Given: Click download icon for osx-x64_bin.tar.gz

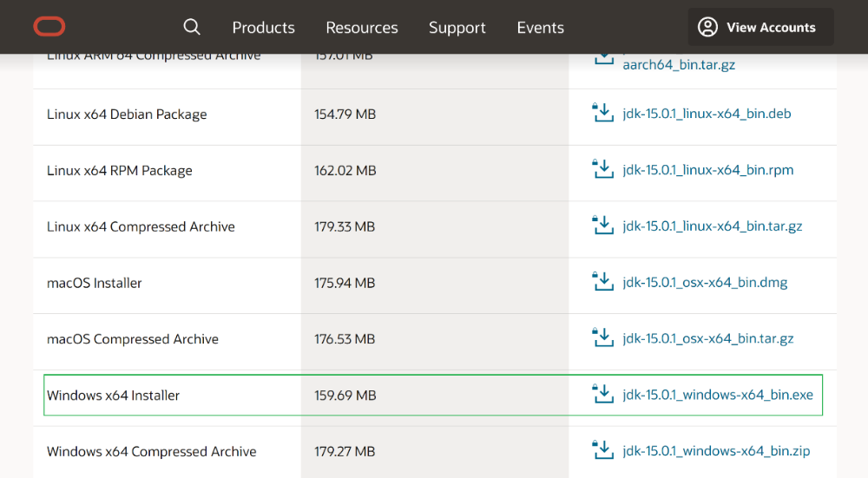Looking at the screenshot, I should click(603, 337).
